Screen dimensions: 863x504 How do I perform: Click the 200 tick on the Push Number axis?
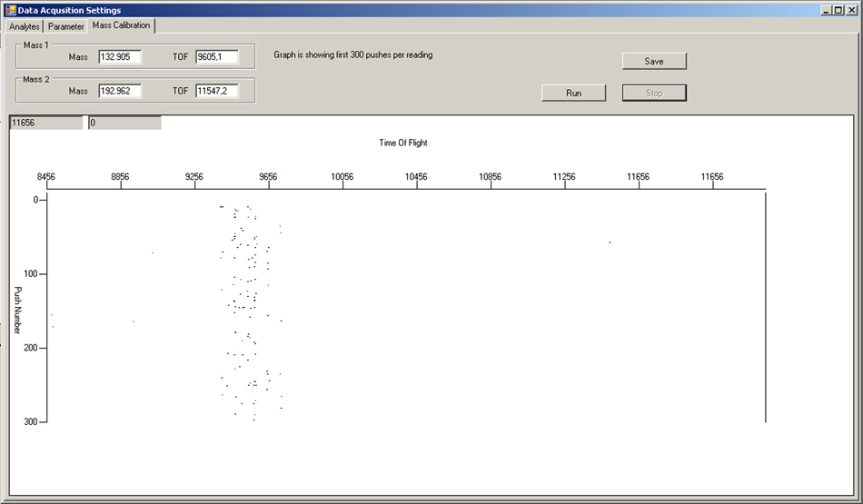29,348
